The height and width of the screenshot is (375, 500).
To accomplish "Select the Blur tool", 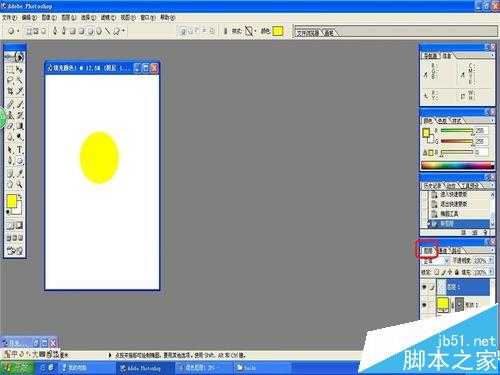I will (x=10, y=137).
